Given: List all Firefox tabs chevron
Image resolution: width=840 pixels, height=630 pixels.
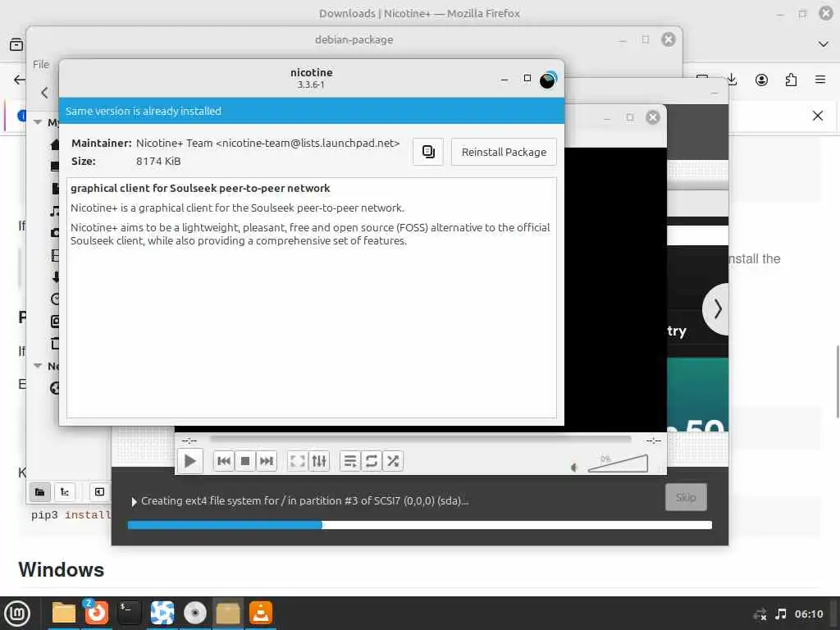Looking at the screenshot, I should [824, 44].
